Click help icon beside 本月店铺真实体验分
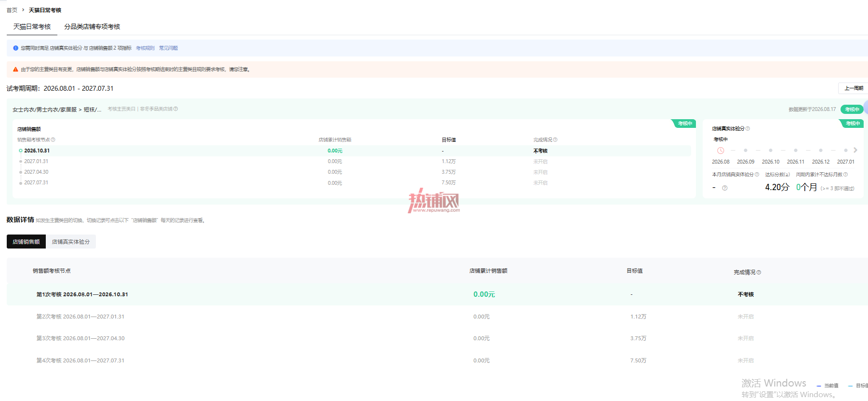This screenshot has width=868, height=401. [x=757, y=175]
